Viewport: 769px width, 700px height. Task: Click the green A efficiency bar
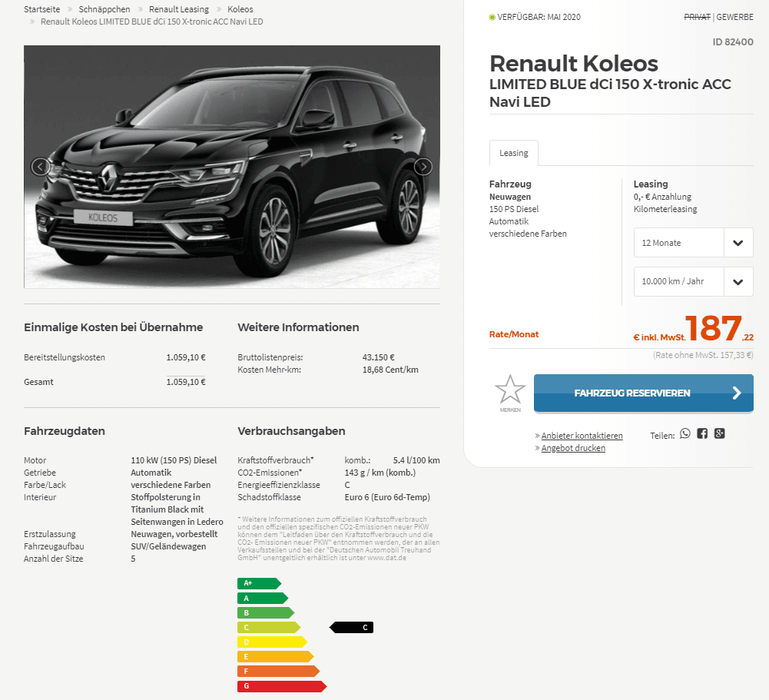click(x=263, y=598)
